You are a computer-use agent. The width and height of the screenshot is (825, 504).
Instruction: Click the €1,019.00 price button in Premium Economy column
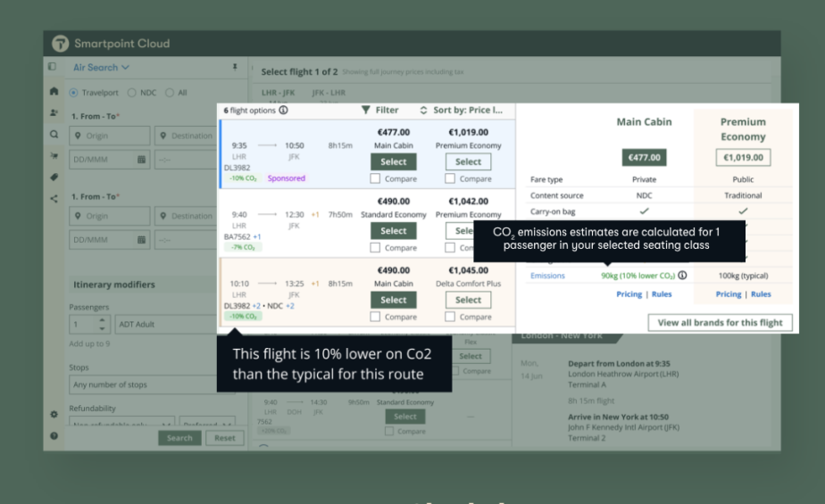[743, 157]
